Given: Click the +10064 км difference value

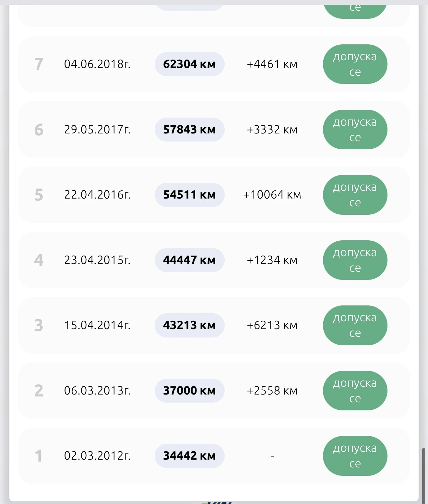Looking at the screenshot, I should tap(272, 195).
